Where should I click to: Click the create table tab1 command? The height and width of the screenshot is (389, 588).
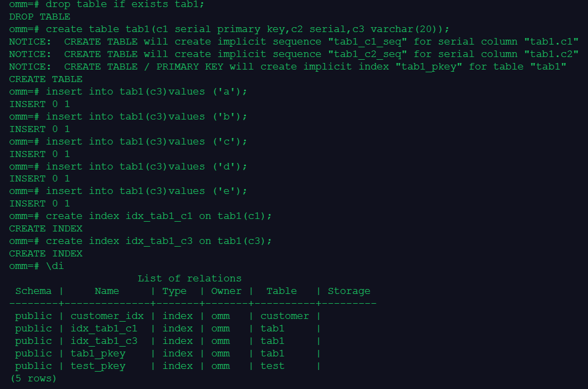(247, 29)
